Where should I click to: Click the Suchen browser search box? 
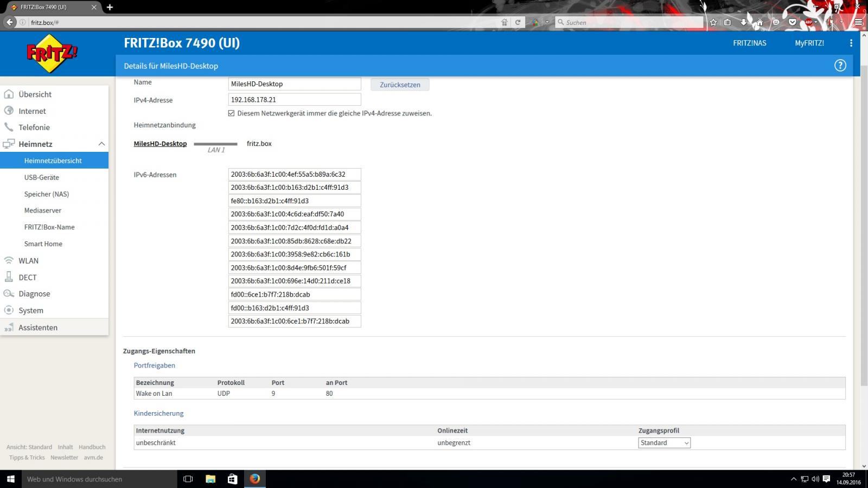click(x=629, y=22)
